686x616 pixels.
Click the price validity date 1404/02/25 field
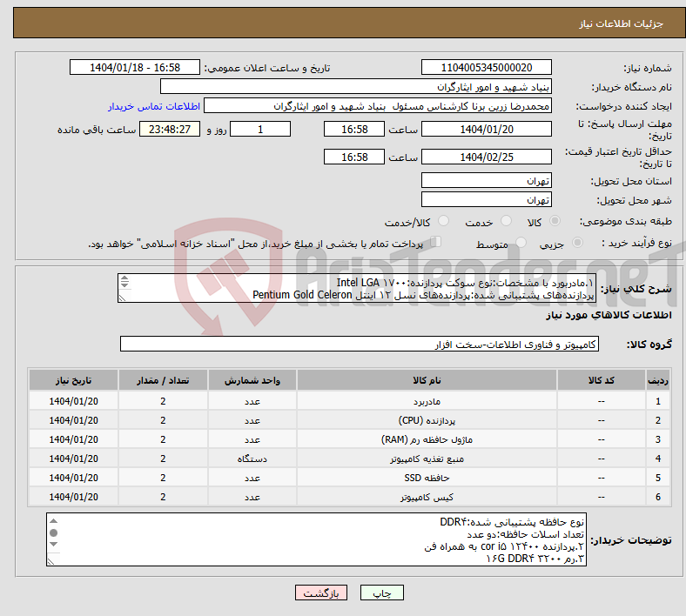486,157
